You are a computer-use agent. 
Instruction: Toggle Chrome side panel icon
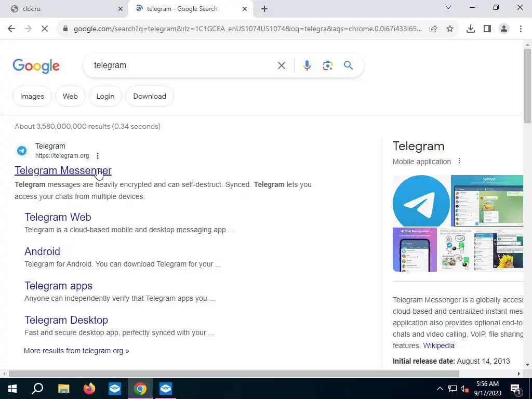point(487,29)
